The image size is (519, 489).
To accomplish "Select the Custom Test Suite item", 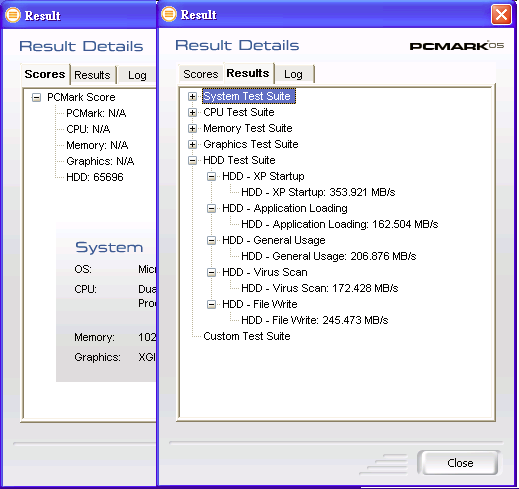I will (247, 336).
